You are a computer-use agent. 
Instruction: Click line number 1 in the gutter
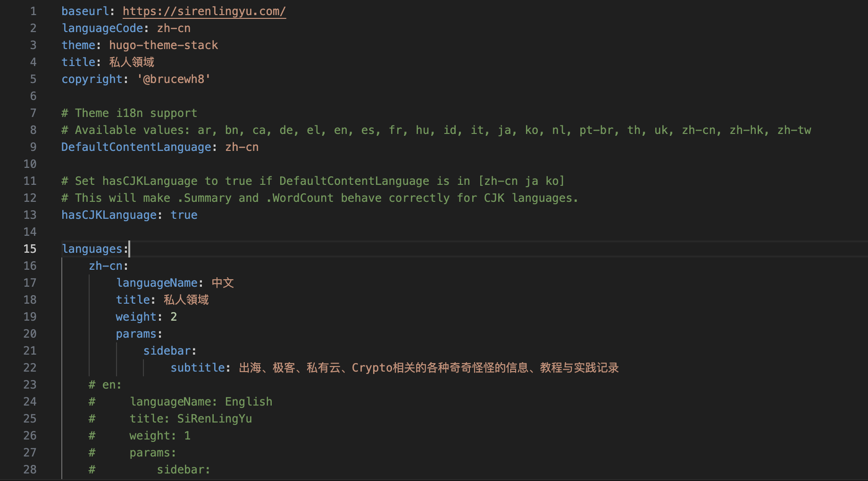[x=33, y=11]
